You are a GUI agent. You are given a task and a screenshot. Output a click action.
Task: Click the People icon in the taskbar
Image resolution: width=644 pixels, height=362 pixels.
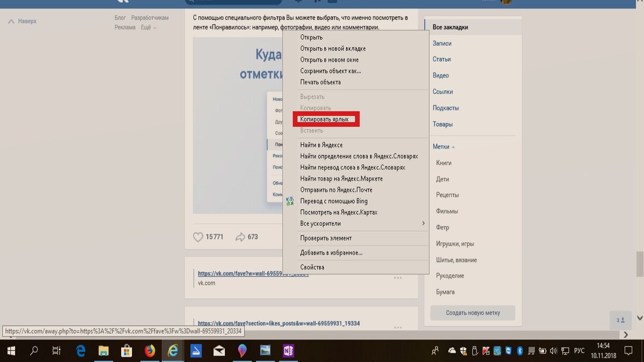click(x=435, y=351)
